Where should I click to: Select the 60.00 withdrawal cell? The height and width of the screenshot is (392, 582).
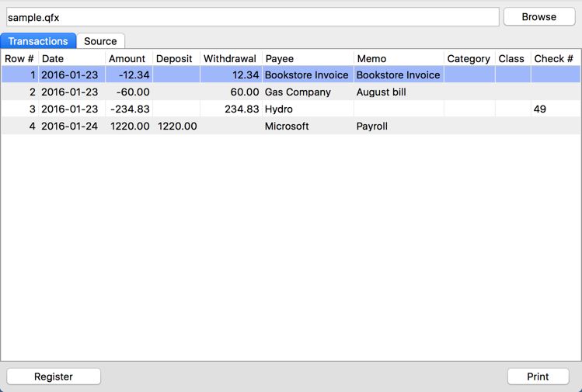(231, 92)
